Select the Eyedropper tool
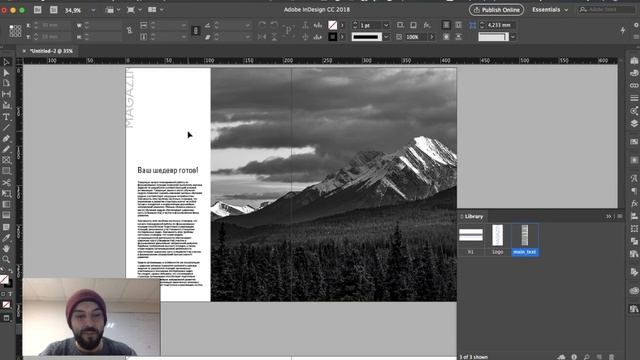 [6, 238]
